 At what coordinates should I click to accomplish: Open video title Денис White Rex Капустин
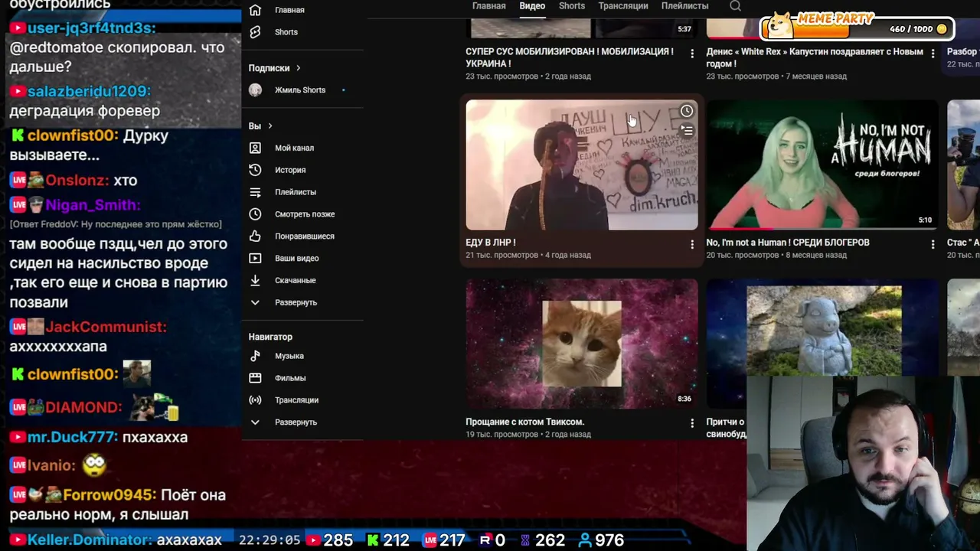coord(815,57)
